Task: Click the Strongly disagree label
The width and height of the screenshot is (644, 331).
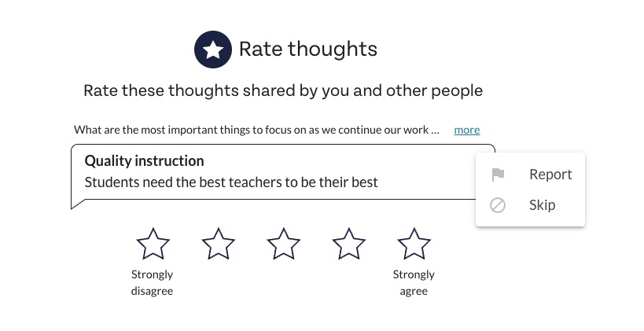Action: click(x=152, y=282)
